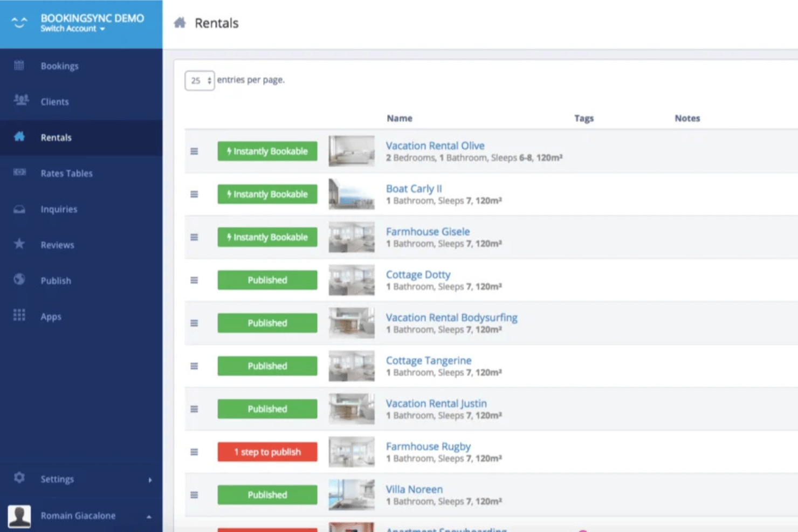The image size is (798, 532).
Task: Click the red '1 step to publish' button
Action: (x=267, y=452)
